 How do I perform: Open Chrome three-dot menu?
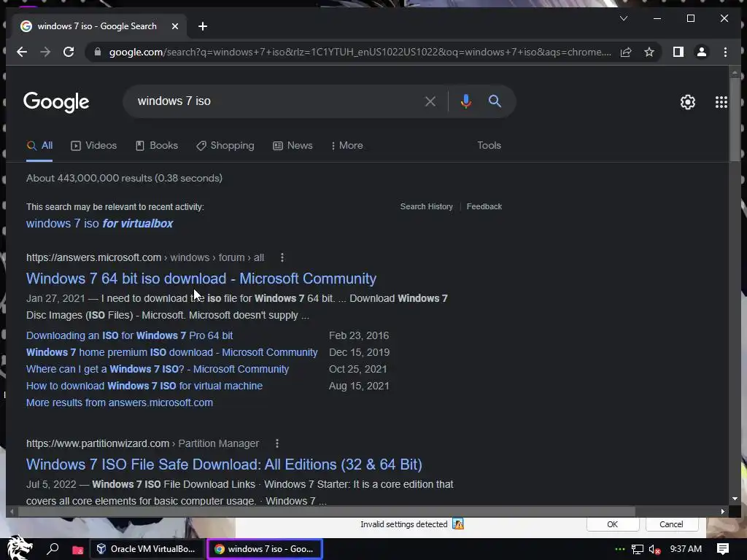tap(725, 52)
